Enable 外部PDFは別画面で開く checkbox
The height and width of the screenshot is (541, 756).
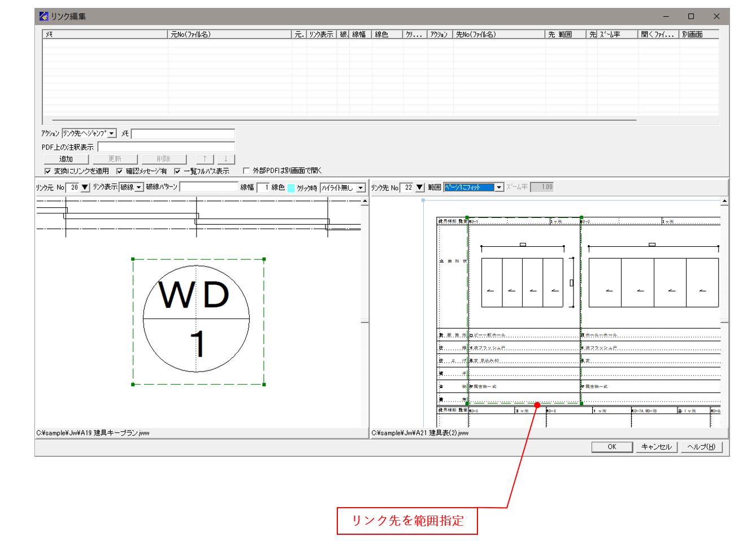click(246, 171)
